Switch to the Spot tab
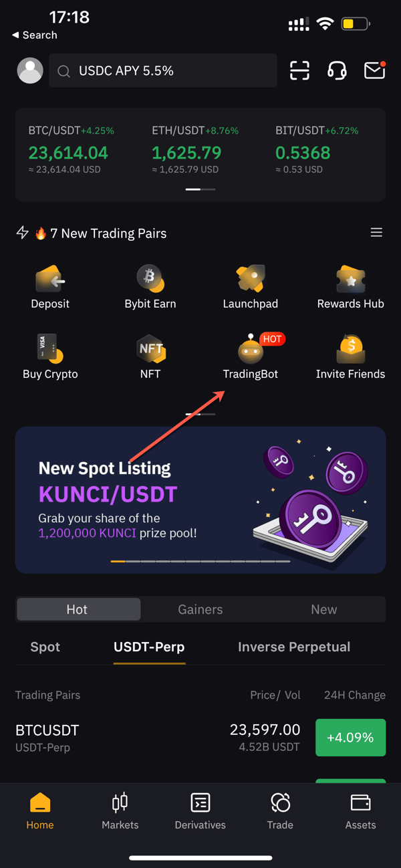The height and width of the screenshot is (868, 401). [45, 647]
